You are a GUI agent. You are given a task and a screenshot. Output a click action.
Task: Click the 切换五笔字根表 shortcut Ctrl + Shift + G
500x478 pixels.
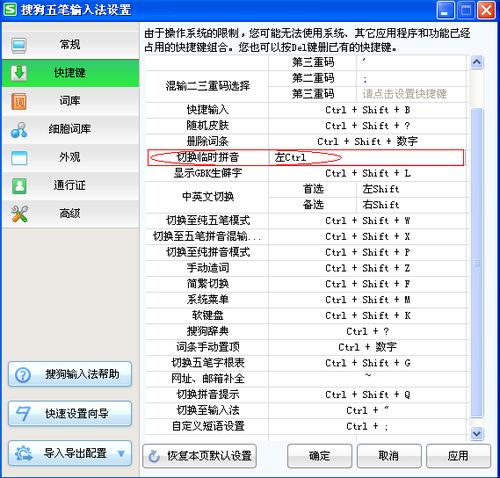coord(367,363)
